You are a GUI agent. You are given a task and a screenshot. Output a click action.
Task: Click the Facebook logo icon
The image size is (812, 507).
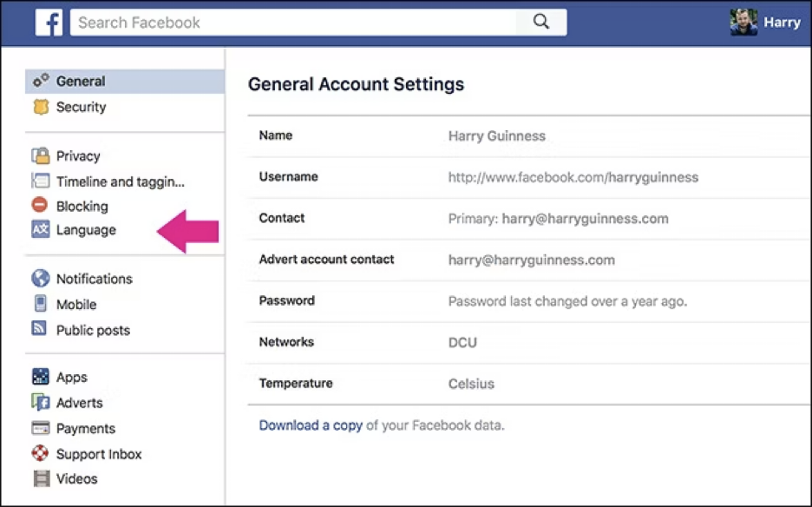click(x=49, y=23)
